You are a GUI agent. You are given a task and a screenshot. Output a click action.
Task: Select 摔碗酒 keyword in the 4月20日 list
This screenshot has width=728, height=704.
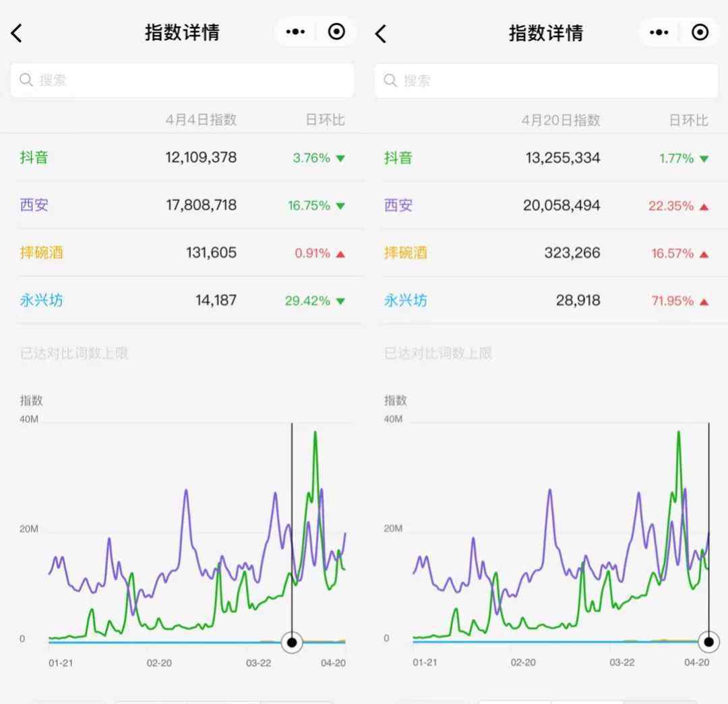[x=405, y=253]
